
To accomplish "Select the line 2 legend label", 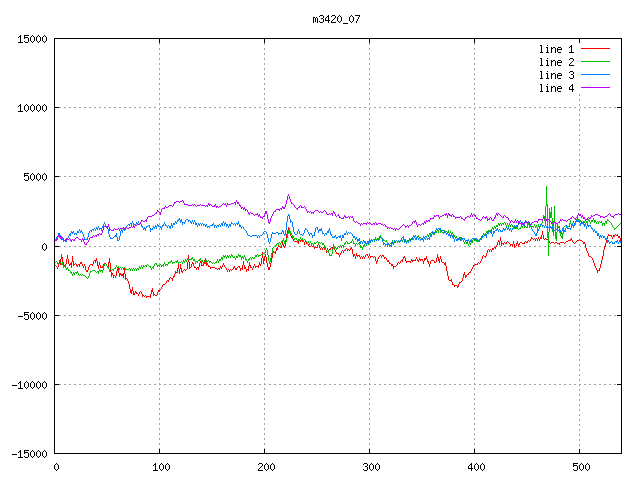I will coord(557,62).
